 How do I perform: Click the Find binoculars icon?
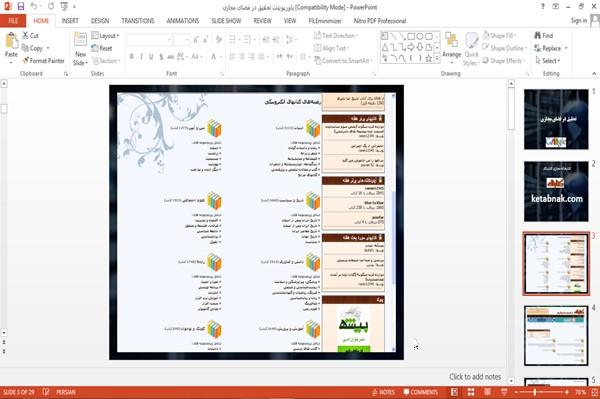pyautogui.click(x=538, y=35)
